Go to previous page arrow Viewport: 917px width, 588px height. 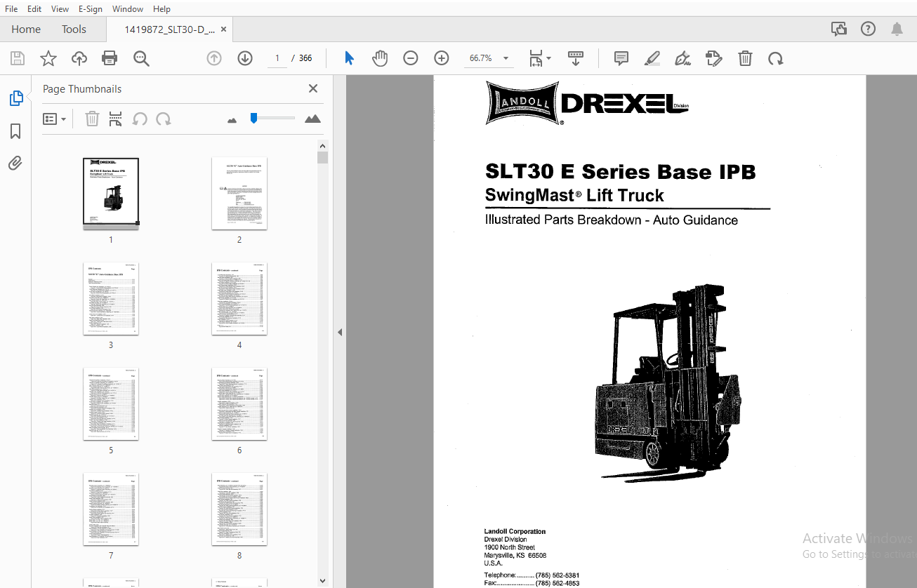click(214, 58)
